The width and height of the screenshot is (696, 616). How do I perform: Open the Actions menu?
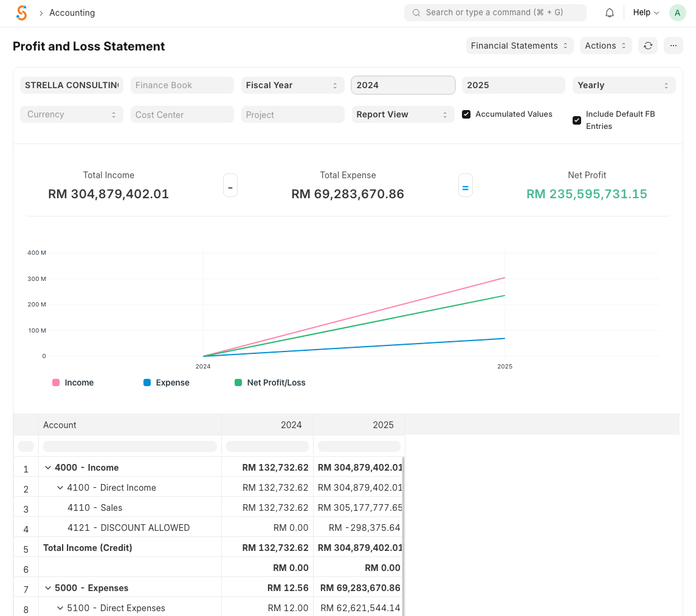(x=605, y=46)
